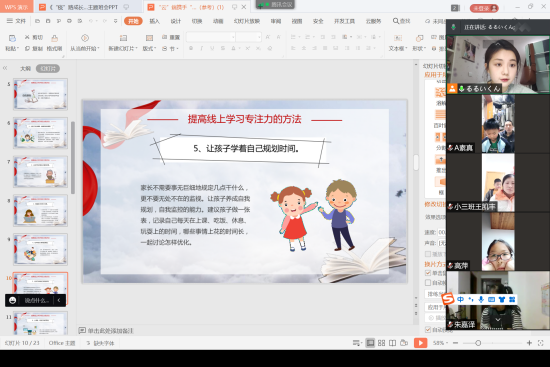The height and width of the screenshot is (367, 550).
Task: Click the slide title 提高线上学习专注力的方法
Action: tap(244, 119)
